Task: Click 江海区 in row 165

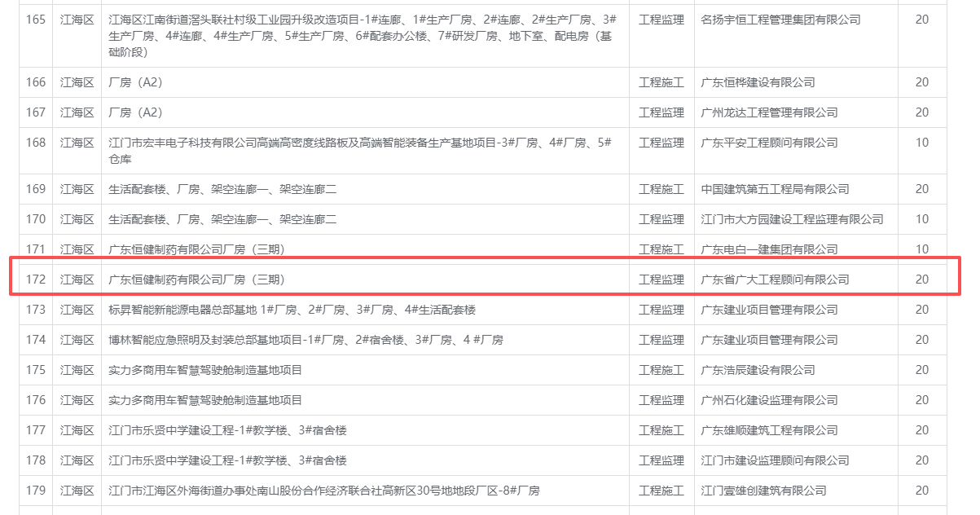Action: click(77, 20)
